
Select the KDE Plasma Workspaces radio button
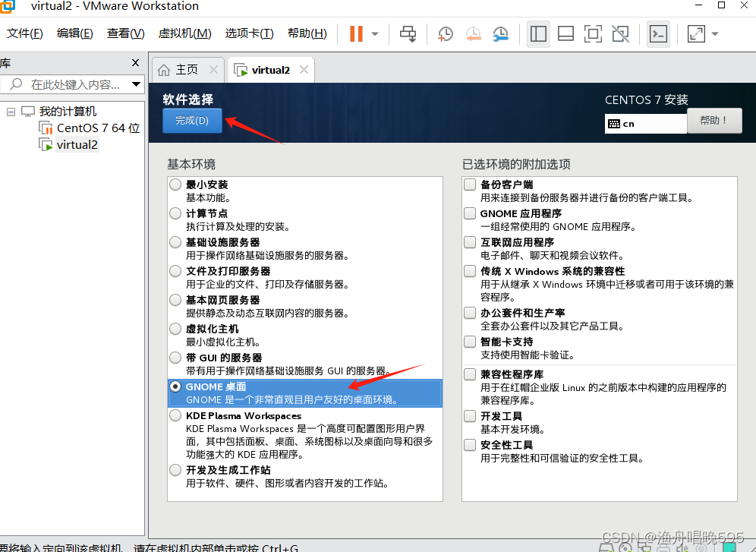point(175,415)
